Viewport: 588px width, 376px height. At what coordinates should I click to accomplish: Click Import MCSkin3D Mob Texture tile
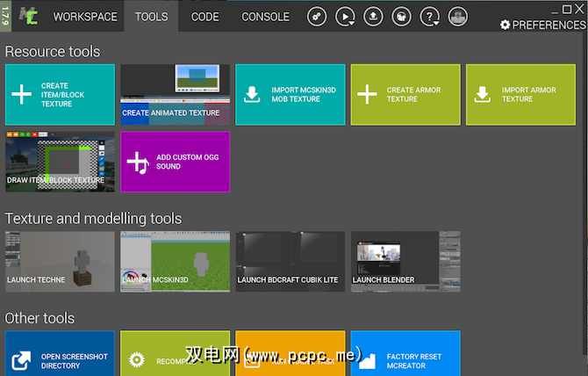pyautogui.click(x=290, y=94)
